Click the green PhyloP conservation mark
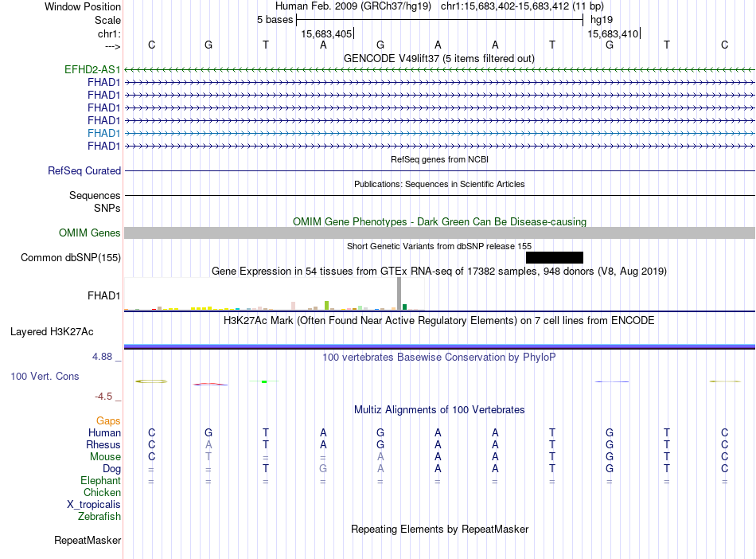The width and height of the screenshot is (756, 559). (264, 381)
